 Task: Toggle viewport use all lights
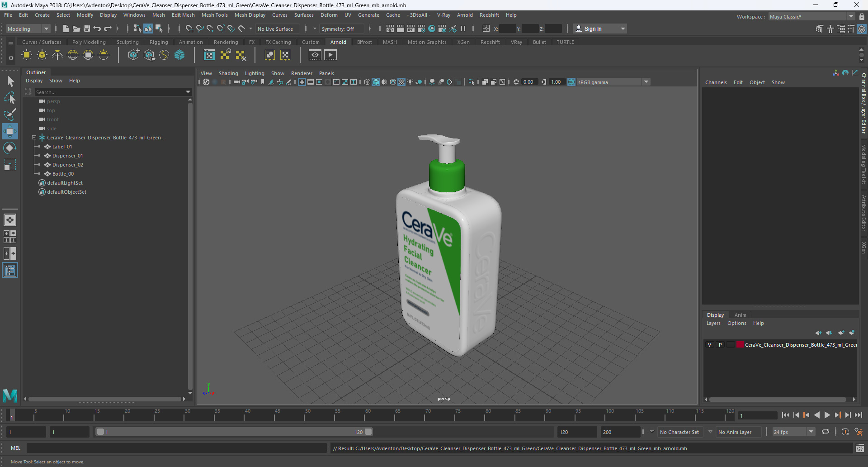(x=410, y=82)
